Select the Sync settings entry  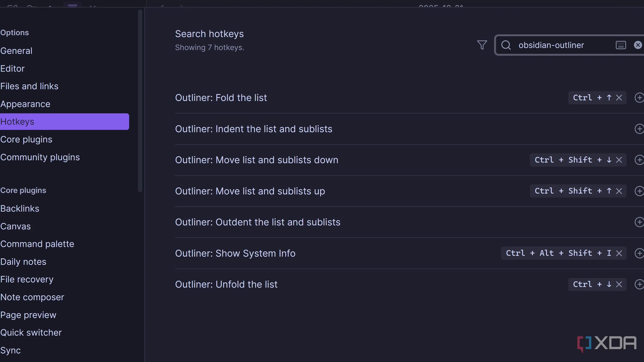(10, 350)
